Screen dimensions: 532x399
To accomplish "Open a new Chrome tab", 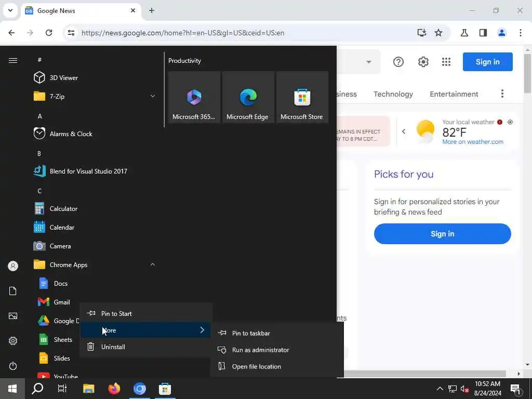I will 152,10.
